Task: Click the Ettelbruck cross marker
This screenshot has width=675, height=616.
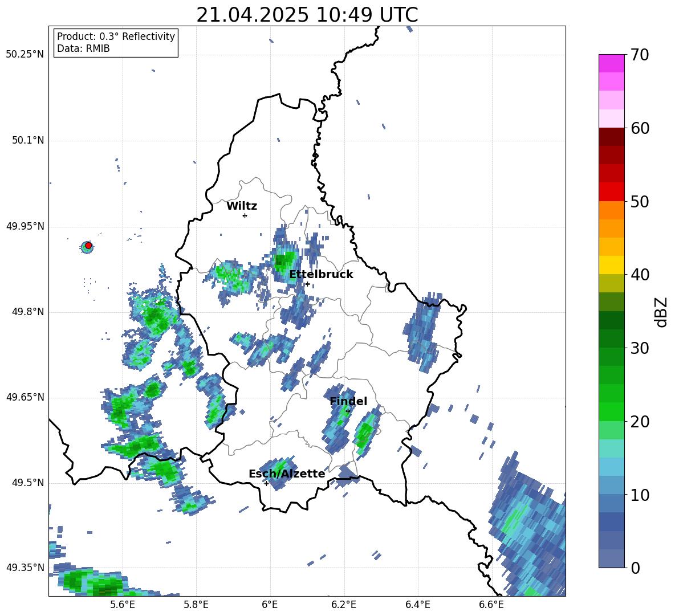Action: click(307, 284)
